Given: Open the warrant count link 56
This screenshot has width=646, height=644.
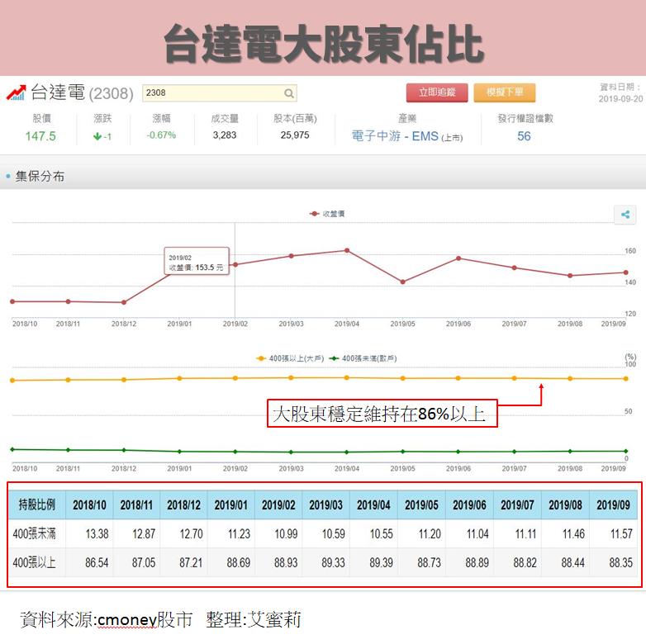Looking at the screenshot, I should (524, 136).
